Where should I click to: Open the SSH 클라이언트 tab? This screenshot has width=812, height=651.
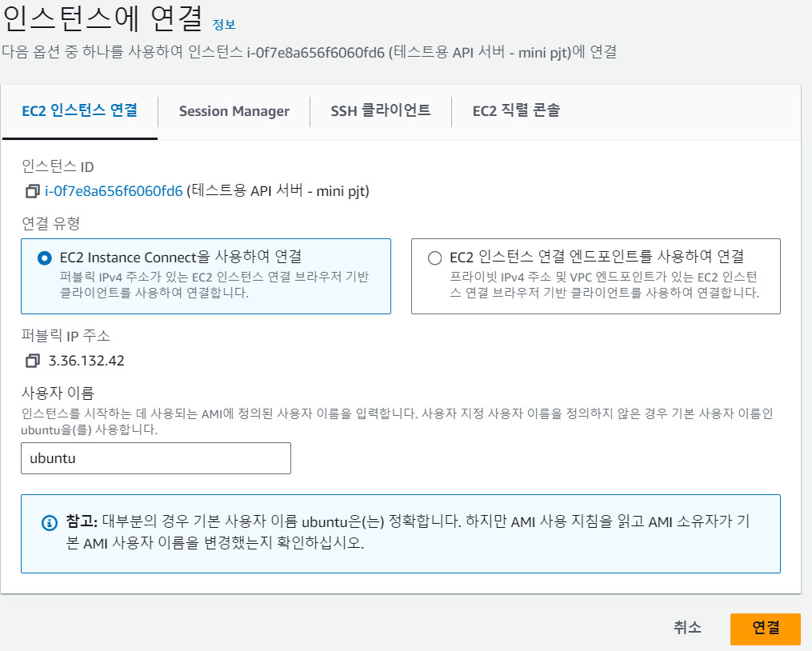[381, 111]
